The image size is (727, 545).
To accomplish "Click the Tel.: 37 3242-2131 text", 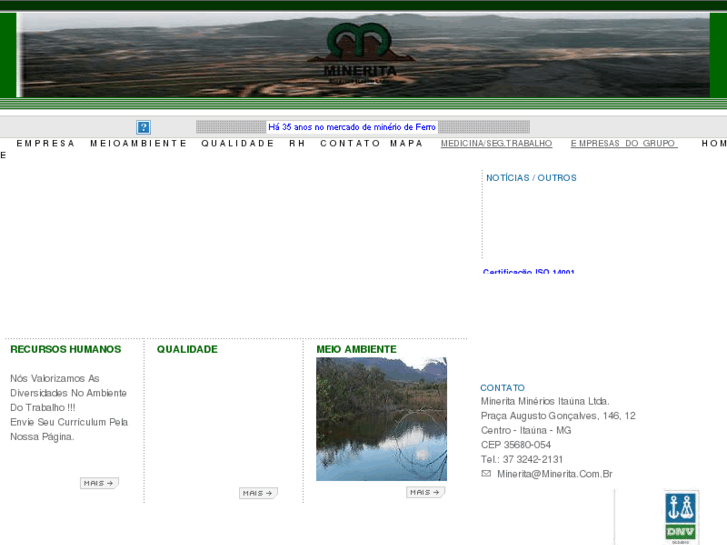I will click(522, 459).
